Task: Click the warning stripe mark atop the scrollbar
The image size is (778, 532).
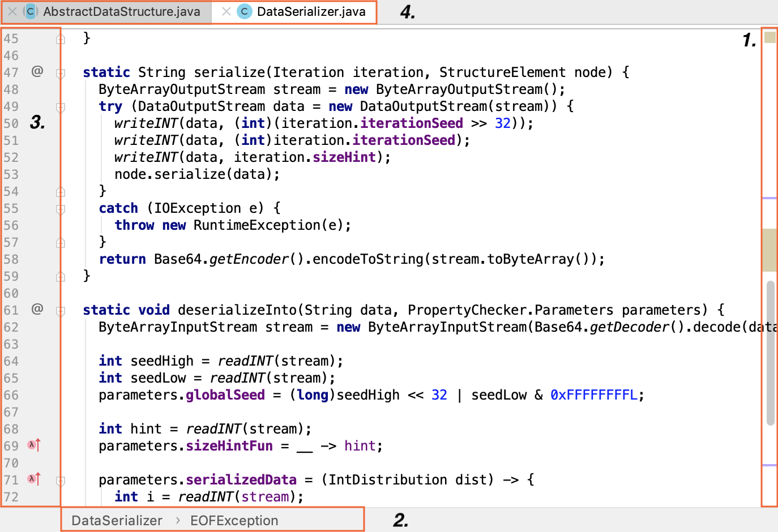Action: (x=771, y=37)
